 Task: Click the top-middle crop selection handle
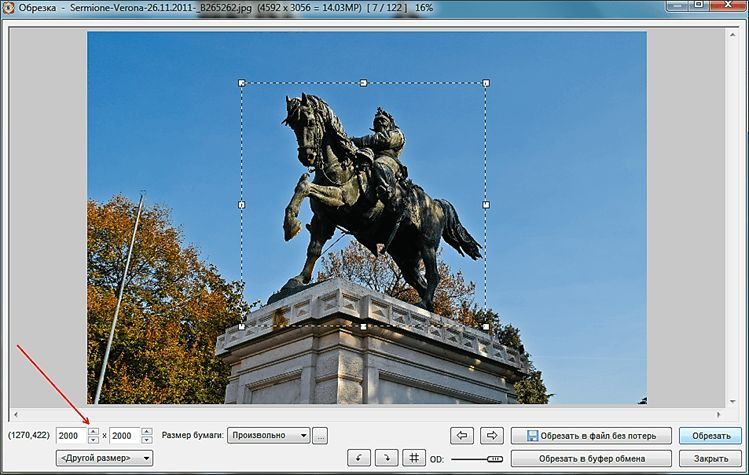click(x=364, y=83)
